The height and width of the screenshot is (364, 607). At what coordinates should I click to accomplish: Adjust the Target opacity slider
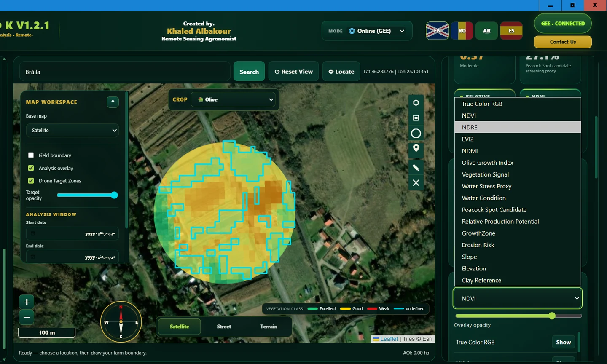tap(87, 195)
